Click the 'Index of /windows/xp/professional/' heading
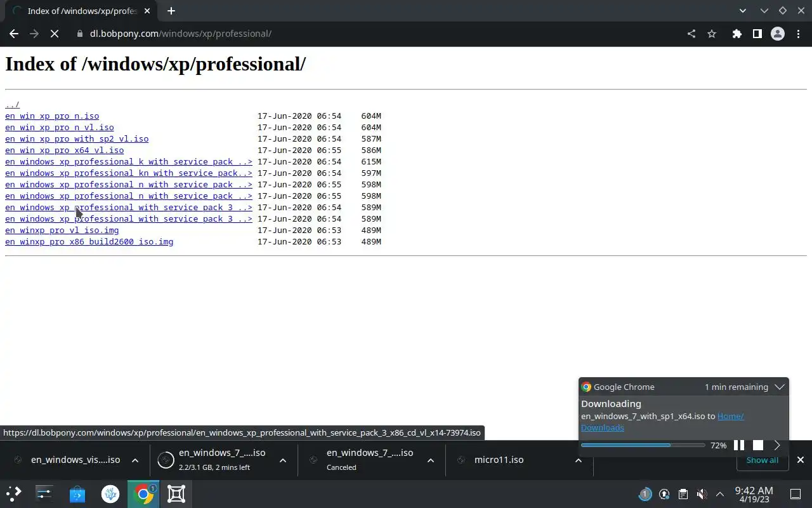The width and height of the screenshot is (812, 508). pos(155,64)
